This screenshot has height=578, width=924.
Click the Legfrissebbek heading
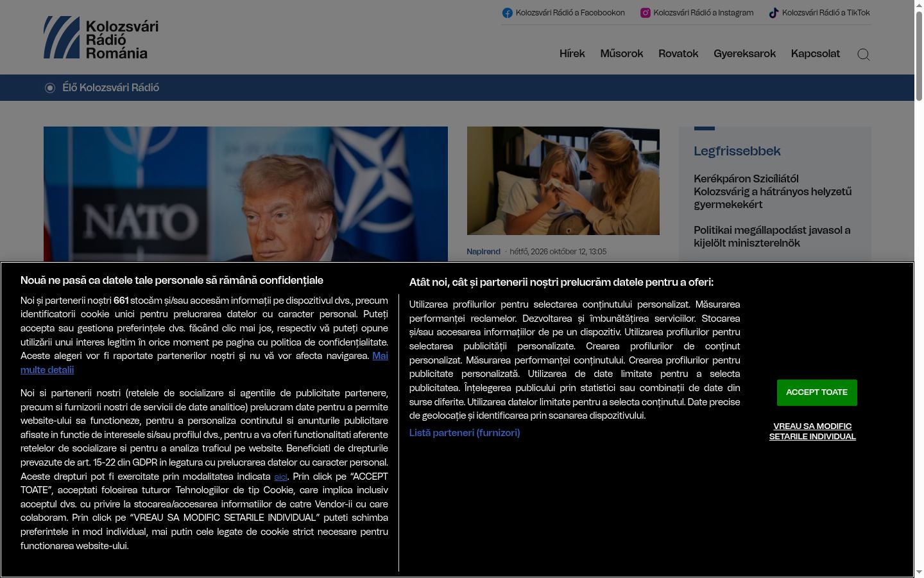pos(737,152)
